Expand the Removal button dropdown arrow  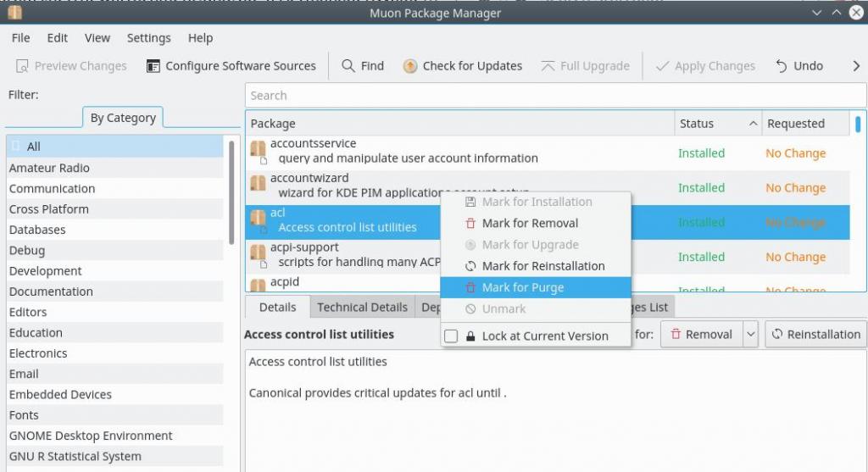(x=750, y=335)
